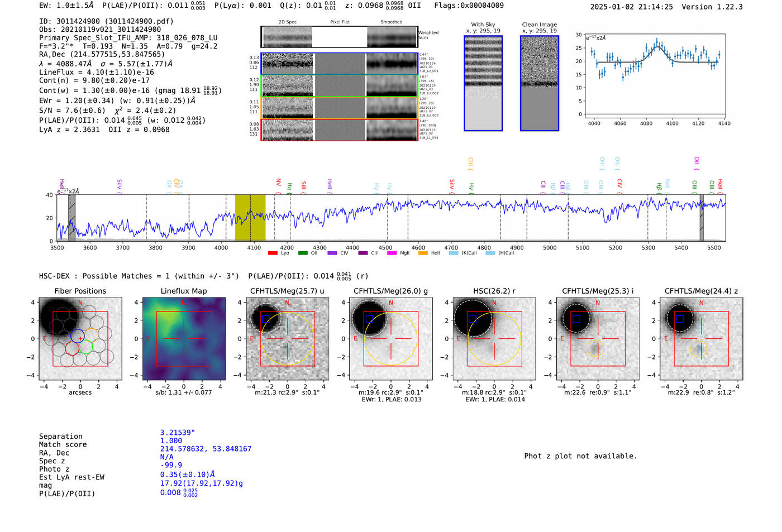Image resolution: width=782 pixels, height=532 pixels.
Task: Open the CFHTLS/Meg(24.4) z image
Action: tap(701, 339)
